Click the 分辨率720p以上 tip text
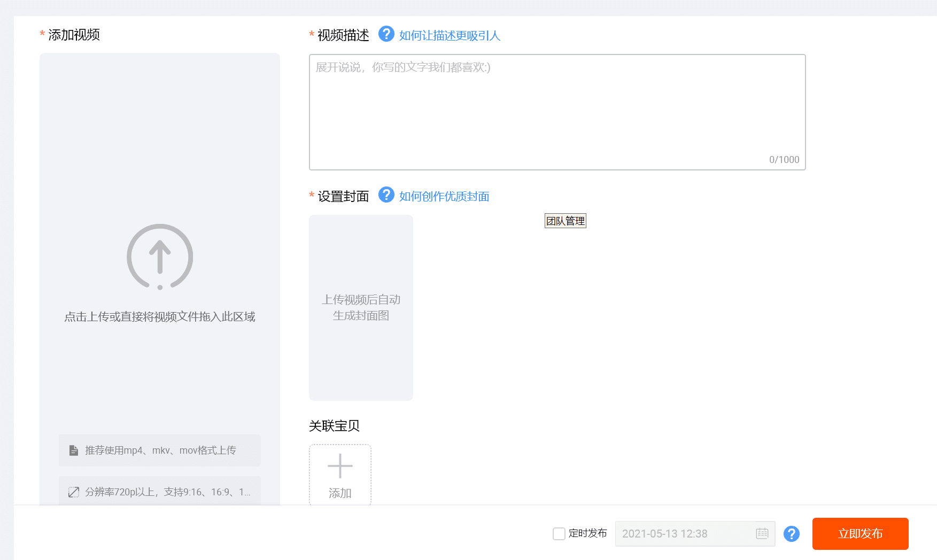This screenshot has height=560, width=937. [168, 492]
